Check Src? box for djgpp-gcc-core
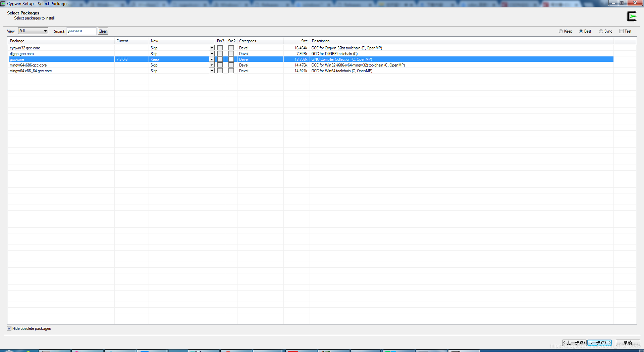Viewport: 644px width, 352px height. pyautogui.click(x=231, y=54)
